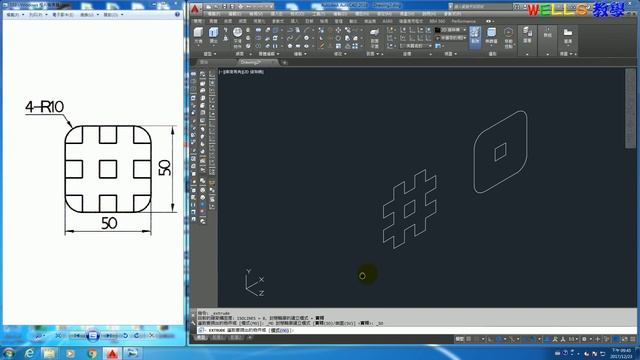The width and height of the screenshot is (640, 360).
Task: Click new drawing plus tab button
Action: coord(284,62)
